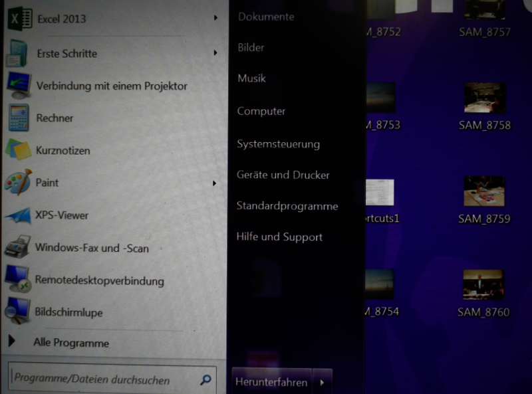Open shutdown options arrow next to Herunterfahren
The width and height of the screenshot is (532, 394).
pos(323,382)
